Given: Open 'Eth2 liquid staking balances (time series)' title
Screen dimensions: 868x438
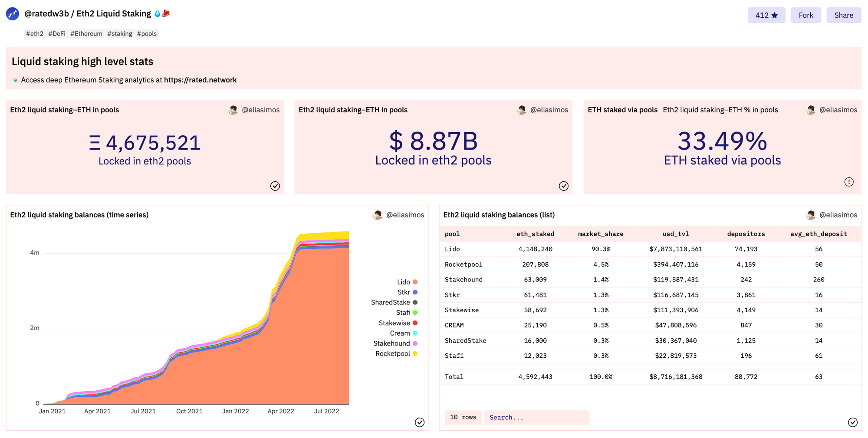Looking at the screenshot, I should (79, 215).
